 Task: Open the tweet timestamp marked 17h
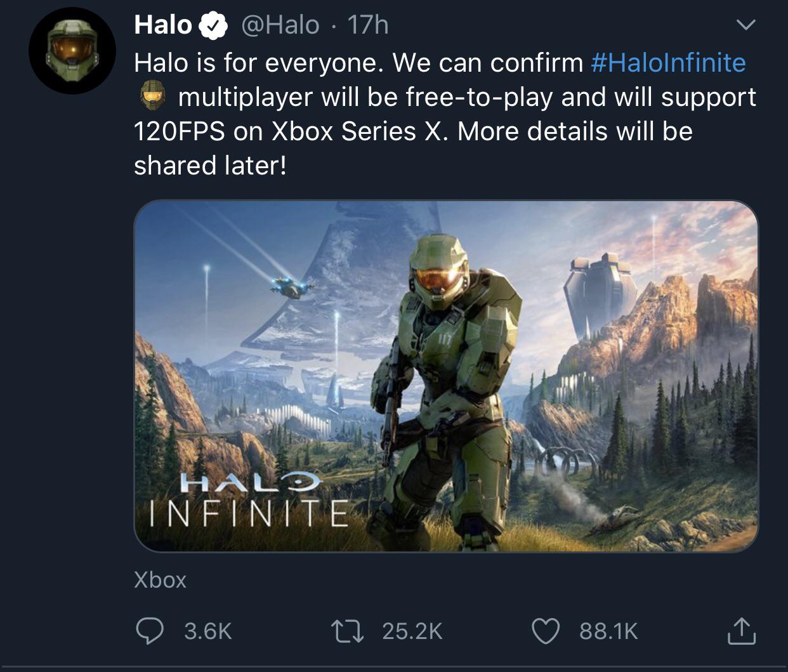pyautogui.click(x=369, y=25)
